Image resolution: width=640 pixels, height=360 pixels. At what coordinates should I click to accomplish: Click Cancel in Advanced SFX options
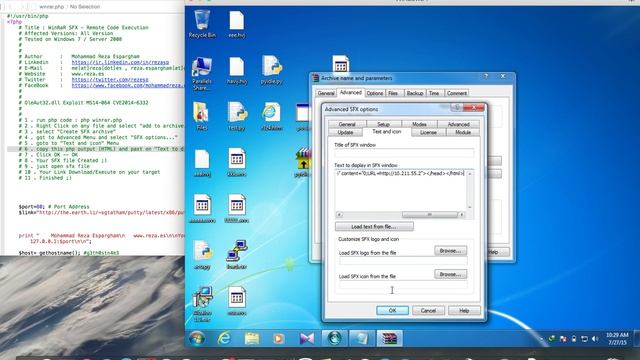click(x=428, y=311)
